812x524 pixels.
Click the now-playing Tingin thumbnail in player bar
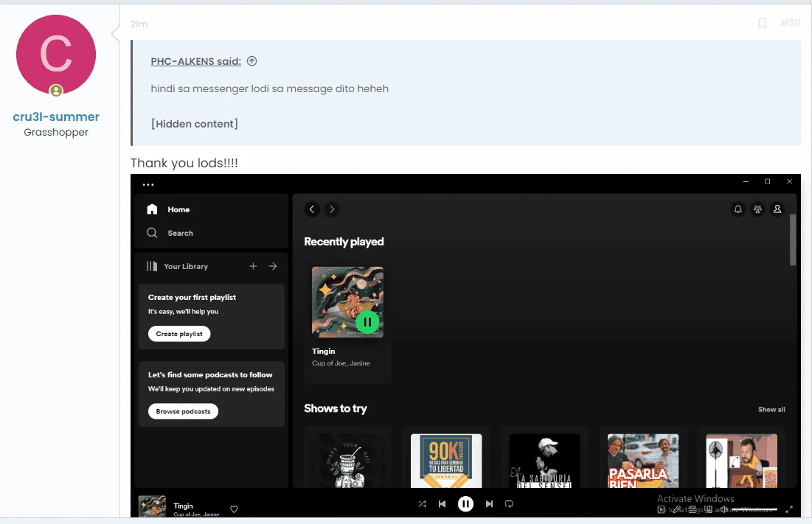click(152, 506)
